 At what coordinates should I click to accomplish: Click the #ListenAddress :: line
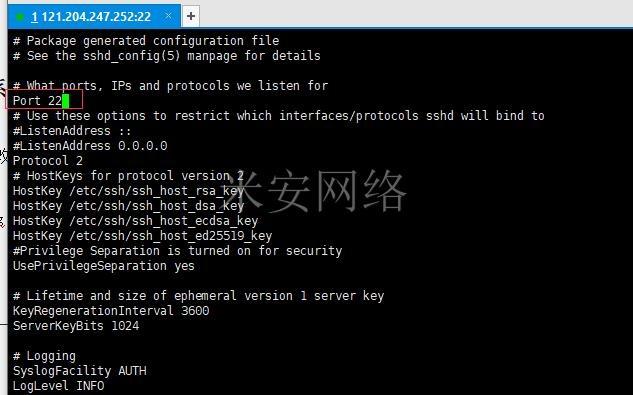[x=72, y=131]
